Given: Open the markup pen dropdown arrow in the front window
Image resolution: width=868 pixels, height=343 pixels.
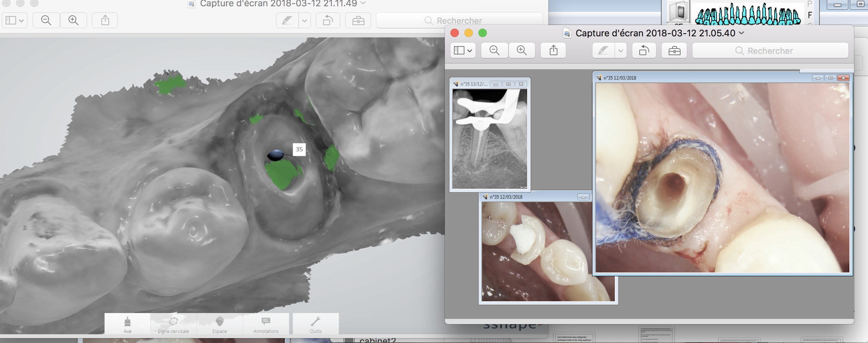Looking at the screenshot, I should coord(620,51).
